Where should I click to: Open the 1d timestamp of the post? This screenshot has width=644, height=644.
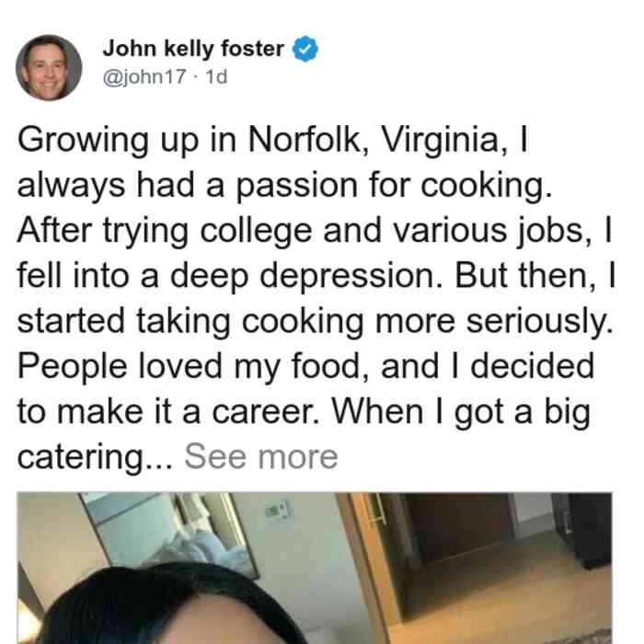(216, 76)
